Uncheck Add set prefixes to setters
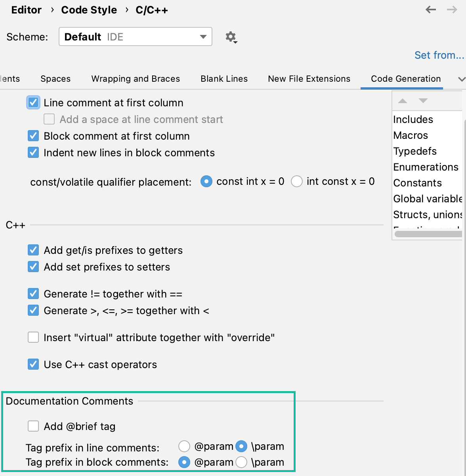Screen dimensions: 466x476 coord(33,267)
